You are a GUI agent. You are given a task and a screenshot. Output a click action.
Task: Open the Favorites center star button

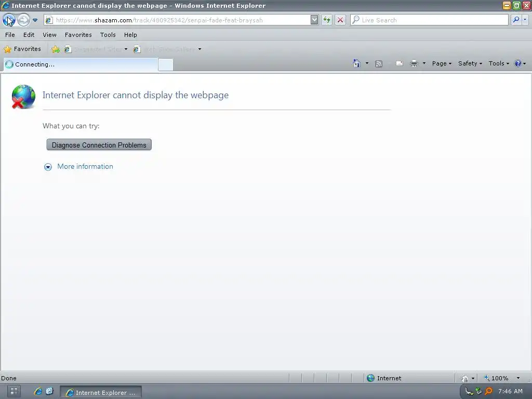[x=22, y=49]
